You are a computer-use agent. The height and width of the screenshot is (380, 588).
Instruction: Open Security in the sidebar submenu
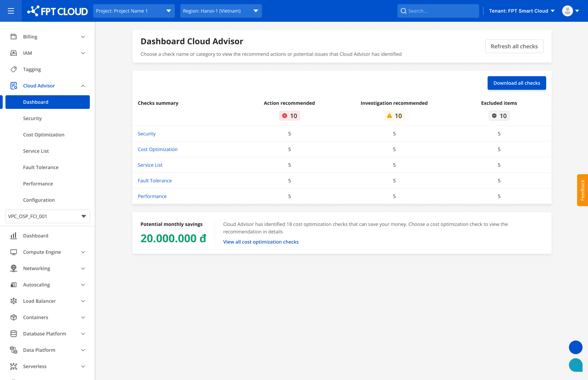32,118
